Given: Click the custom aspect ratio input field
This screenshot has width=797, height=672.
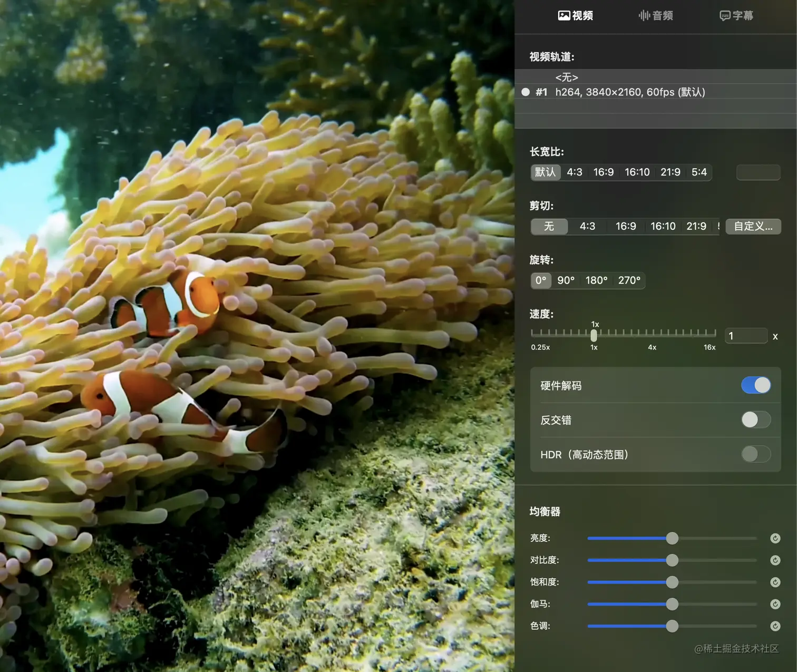Looking at the screenshot, I should tap(758, 172).
